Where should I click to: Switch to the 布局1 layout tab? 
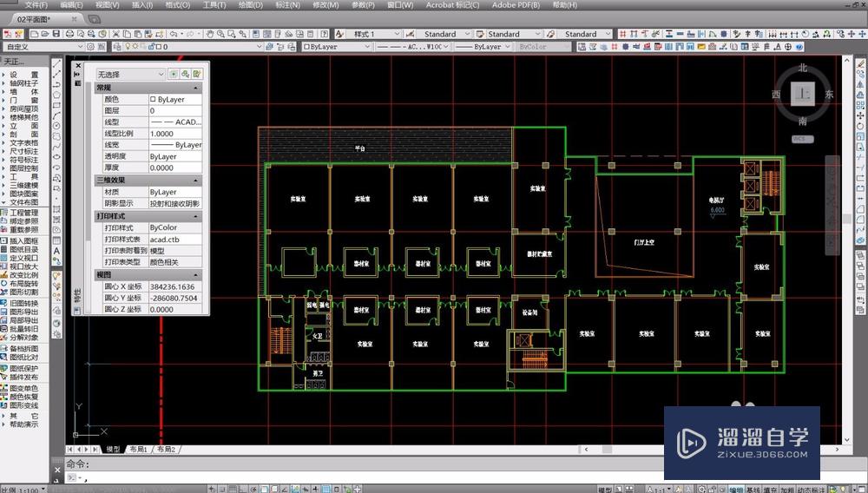[139, 450]
